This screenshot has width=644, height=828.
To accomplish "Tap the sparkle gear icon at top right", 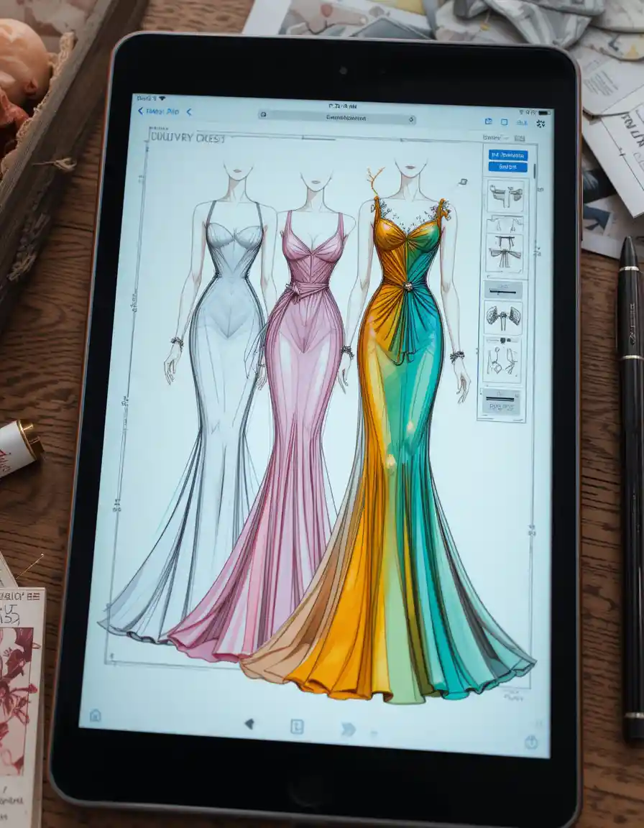I will [540, 124].
